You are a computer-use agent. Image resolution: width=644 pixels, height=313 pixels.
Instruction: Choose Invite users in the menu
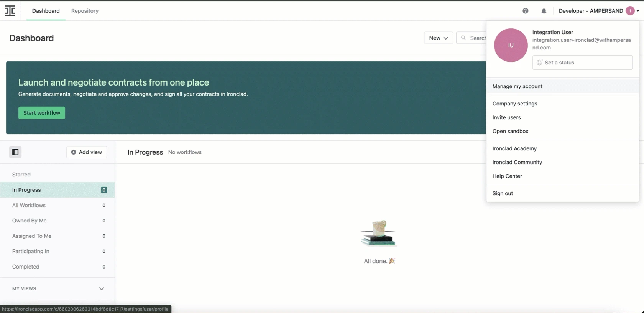562,117
